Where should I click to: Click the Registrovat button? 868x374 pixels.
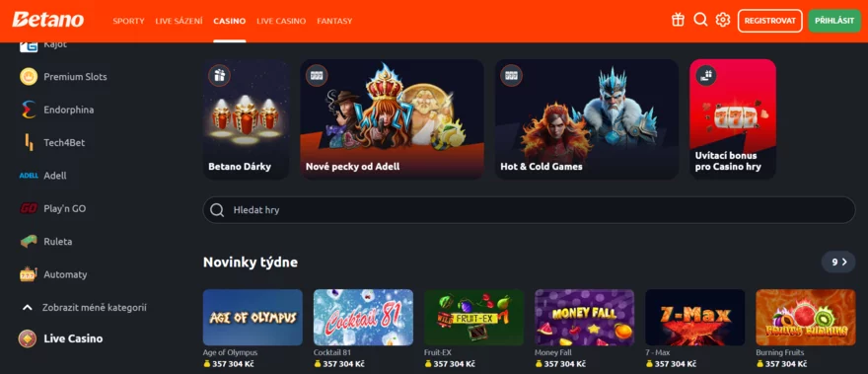(x=769, y=21)
